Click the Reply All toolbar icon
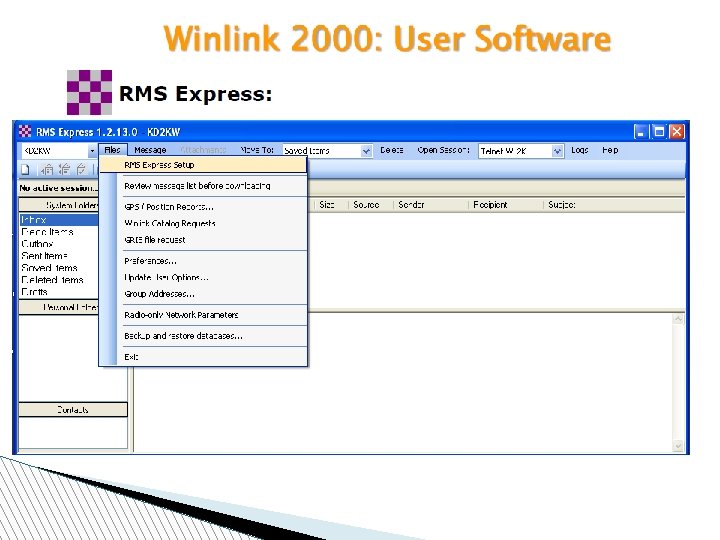The width and height of the screenshot is (720, 540). (x=64, y=169)
